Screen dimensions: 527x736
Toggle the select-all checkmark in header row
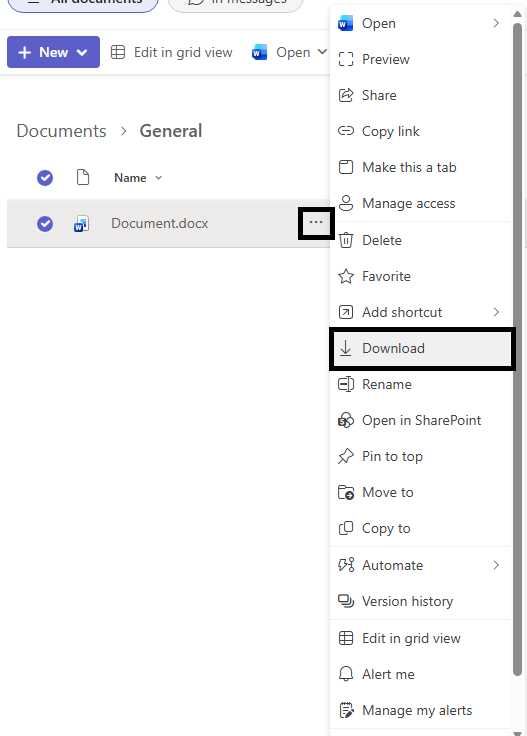(x=45, y=178)
